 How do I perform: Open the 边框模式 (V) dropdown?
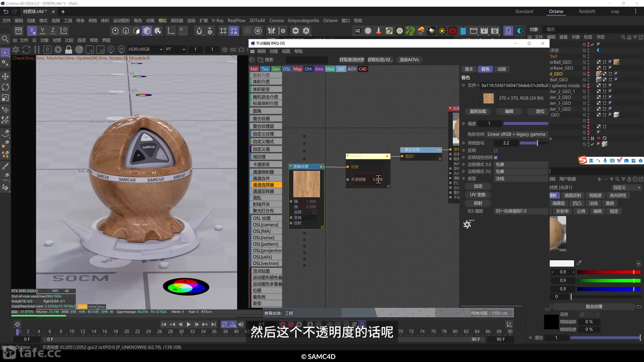pos(521,171)
